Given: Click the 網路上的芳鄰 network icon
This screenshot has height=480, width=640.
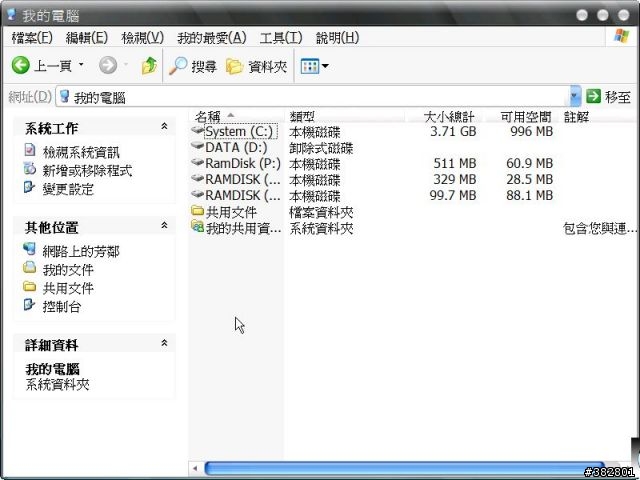Looking at the screenshot, I should pos(29,249).
